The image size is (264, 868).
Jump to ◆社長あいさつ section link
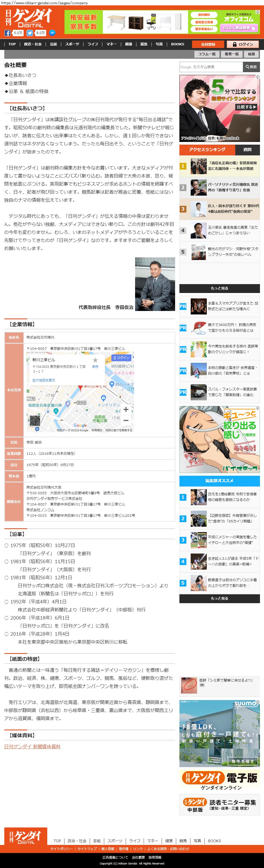pyautogui.click(x=20, y=75)
